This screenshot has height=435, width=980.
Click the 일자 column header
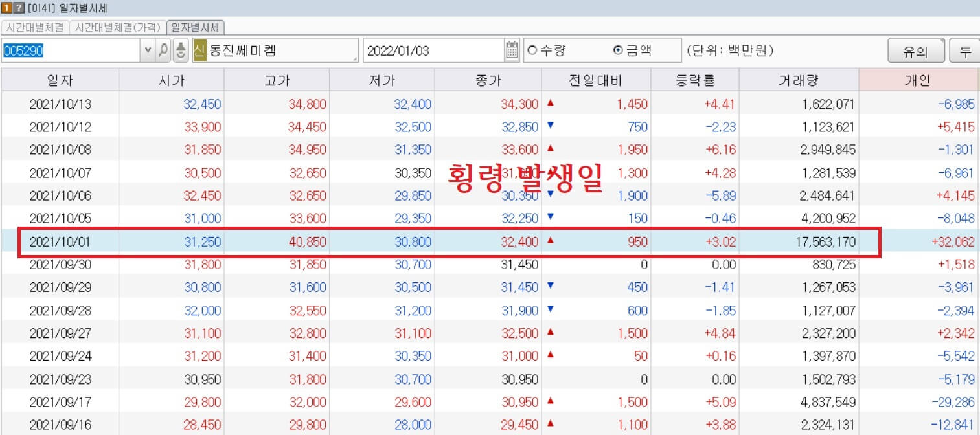pos(60,78)
